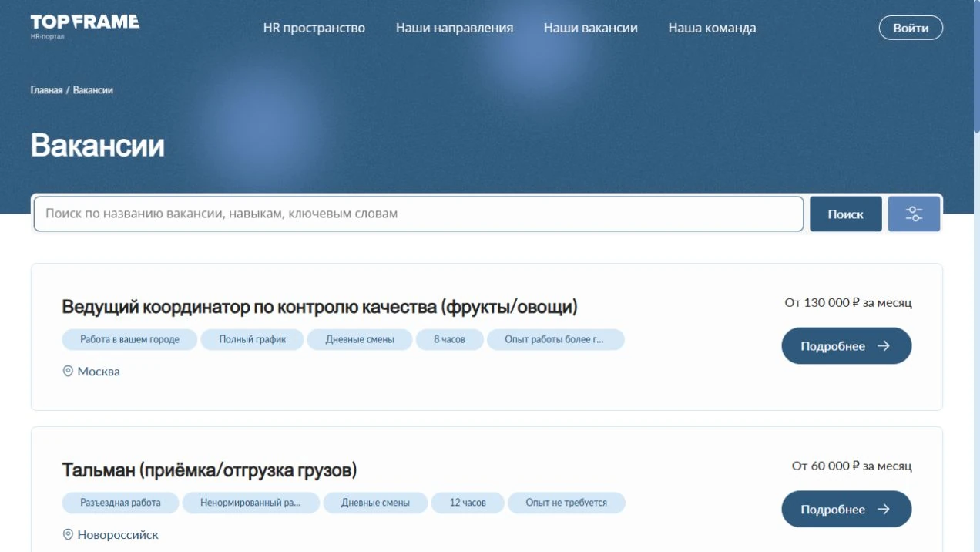Click the Вакансии page heading
Image resolution: width=980 pixels, height=552 pixels.
pos(97,146)
